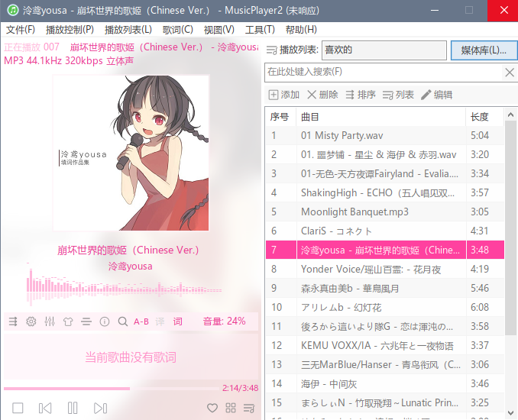Image resolution: width=518 pixels, height=420 pixels.
Task: Click the 编辑 edit button
Action: (437, 95)
